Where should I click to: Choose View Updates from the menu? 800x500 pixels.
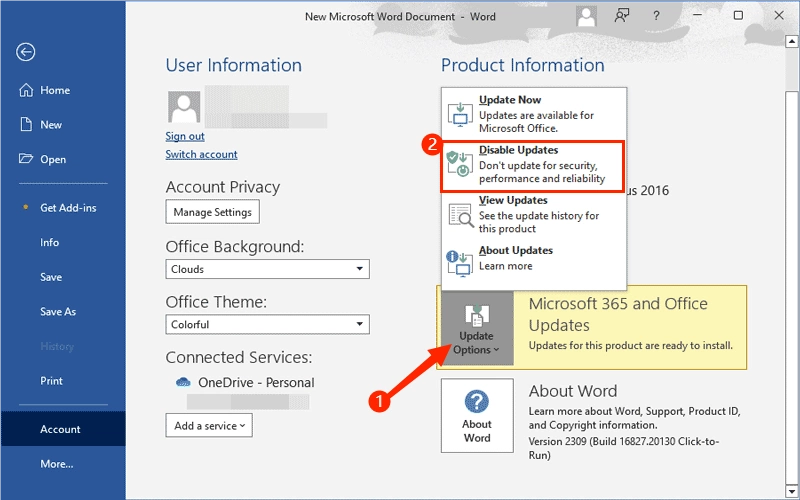tap(534, 214)
